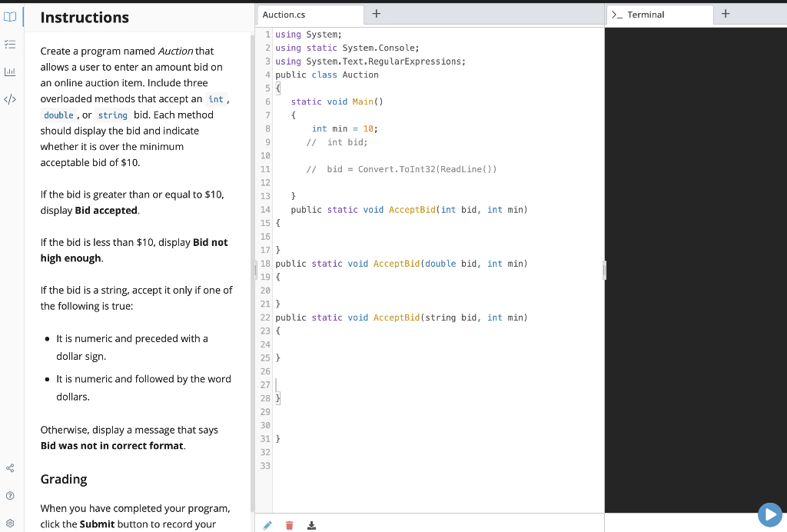
Task: Select the task checklist icon in sidebar
Action: 10,44
